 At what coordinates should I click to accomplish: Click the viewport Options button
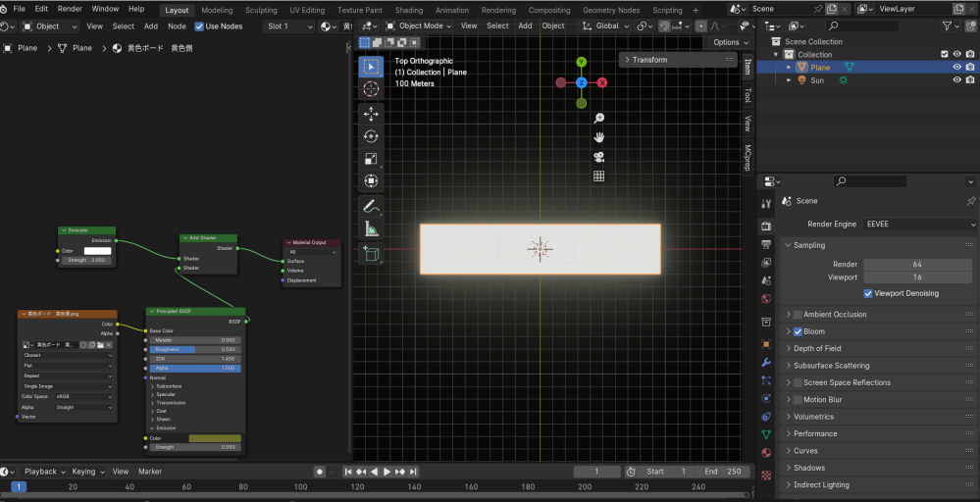731,42
